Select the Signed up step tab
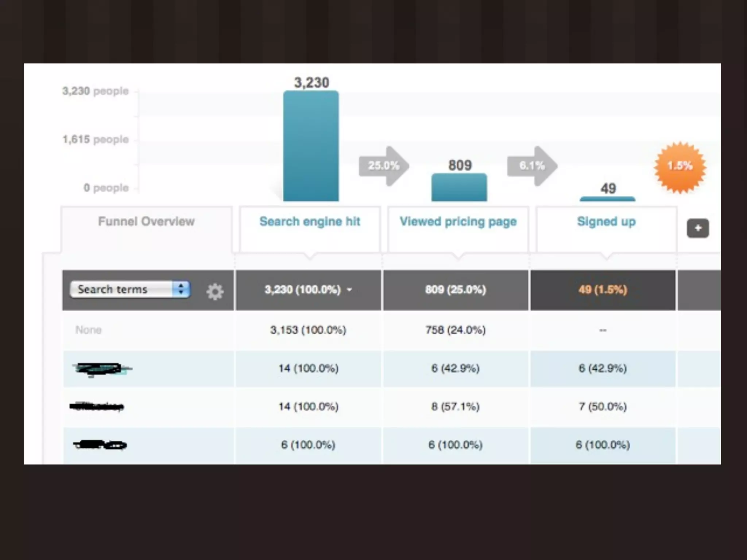This screenshot has width=747, height=560. pyautogui.click(x=606, y=222)
